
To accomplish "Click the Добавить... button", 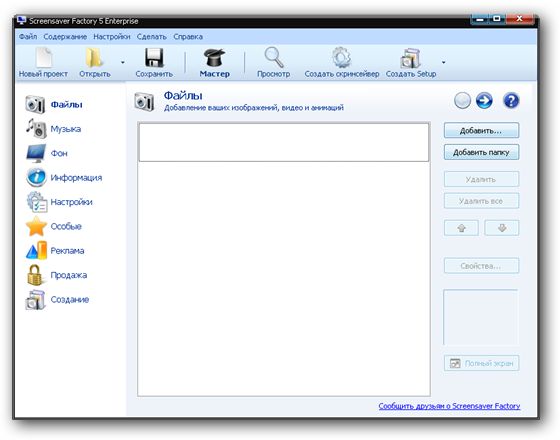I will pos(481,131).
